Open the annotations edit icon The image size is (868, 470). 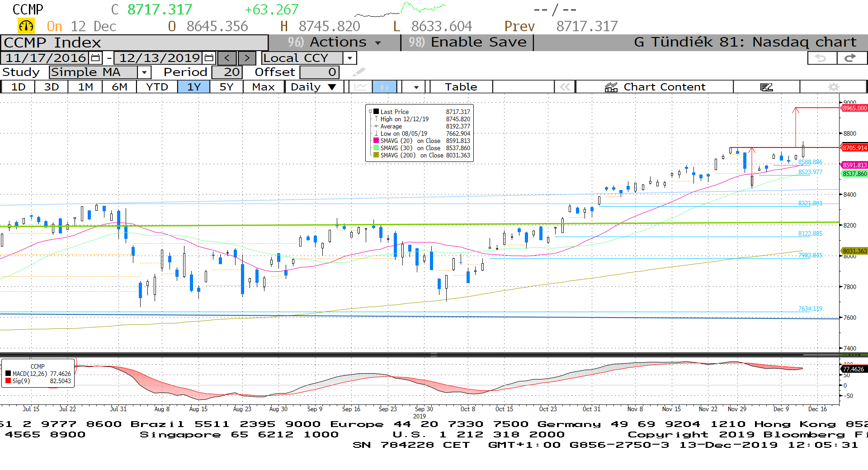[x=767, y=87]
